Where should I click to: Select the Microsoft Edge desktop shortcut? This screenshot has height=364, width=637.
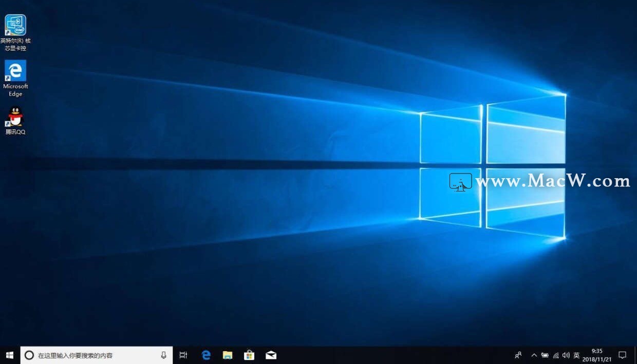coord(15,79)
